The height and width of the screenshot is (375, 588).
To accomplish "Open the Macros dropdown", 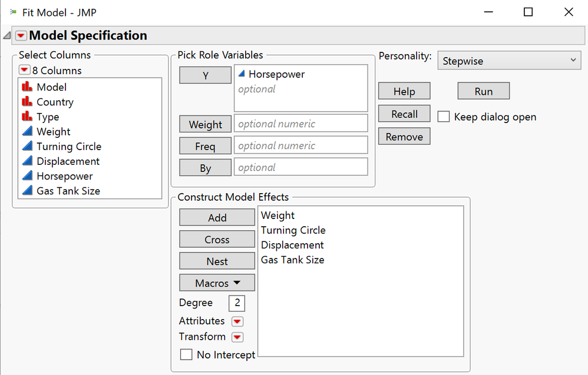I will [217, 283].
